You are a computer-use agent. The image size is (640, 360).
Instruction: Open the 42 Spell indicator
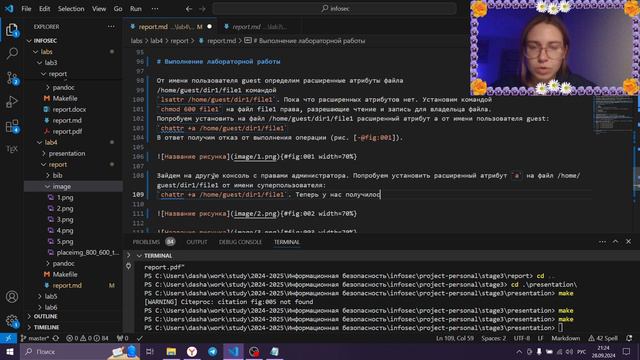tap(603, 338)
